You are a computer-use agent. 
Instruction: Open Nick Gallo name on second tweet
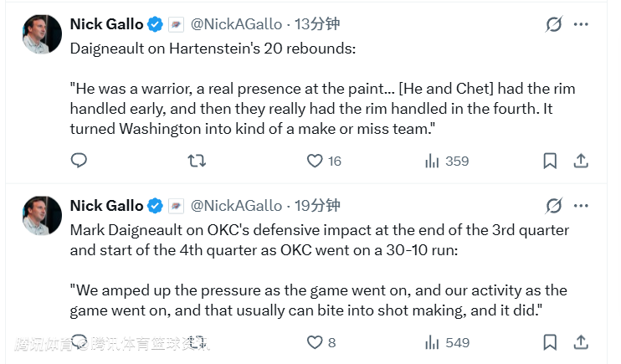(x=106, y=206)
